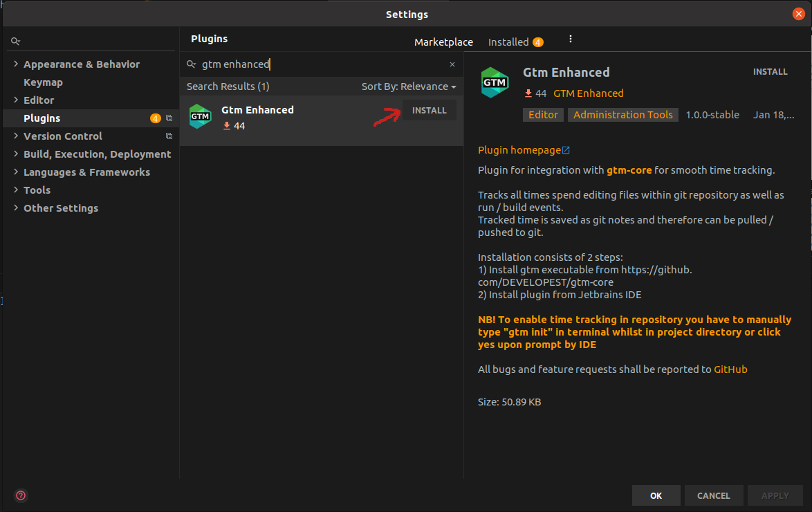Screen dimensions: 812x512
Task: Expand Languages & Frameworks section
Action: tap(16, 172)
